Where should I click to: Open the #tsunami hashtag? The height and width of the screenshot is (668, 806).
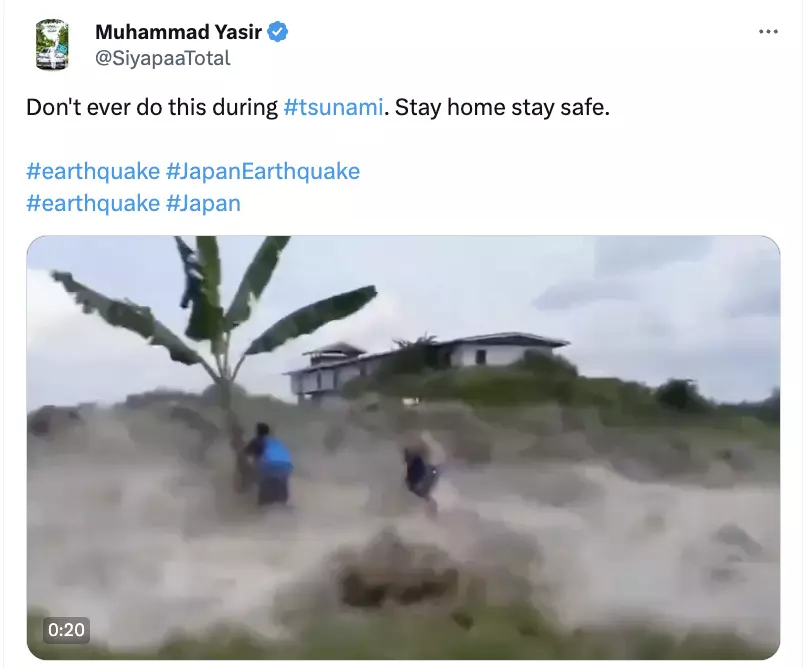(333, 107)
